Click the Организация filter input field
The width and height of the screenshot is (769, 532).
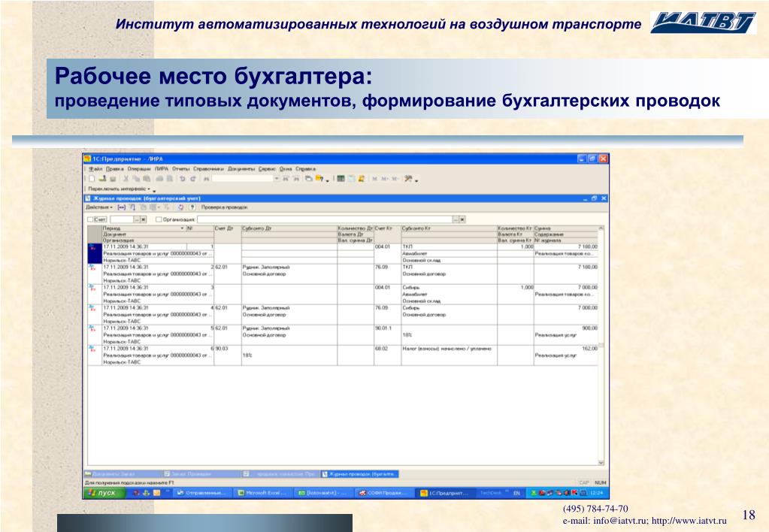[x=325, y=219]
